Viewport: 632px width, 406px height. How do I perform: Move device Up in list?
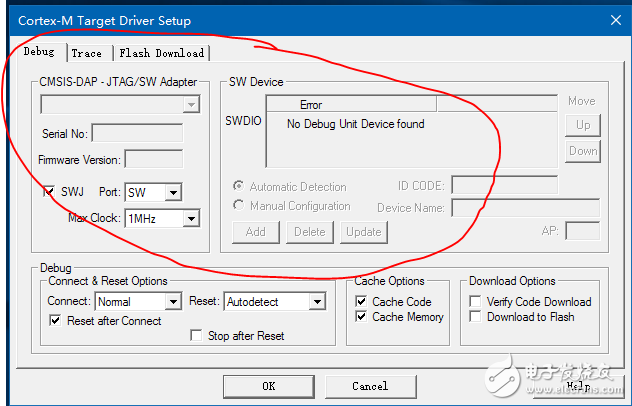pyautogui.click(x=583, y=125)
